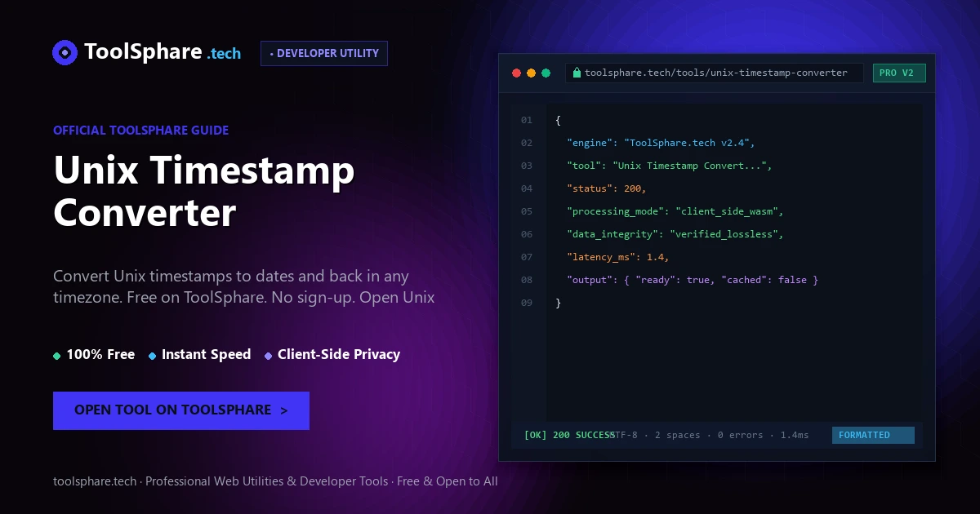The image size is (980, 514).
Task: Click the PRO V2 badge
Action: click(x=899, y=73)
